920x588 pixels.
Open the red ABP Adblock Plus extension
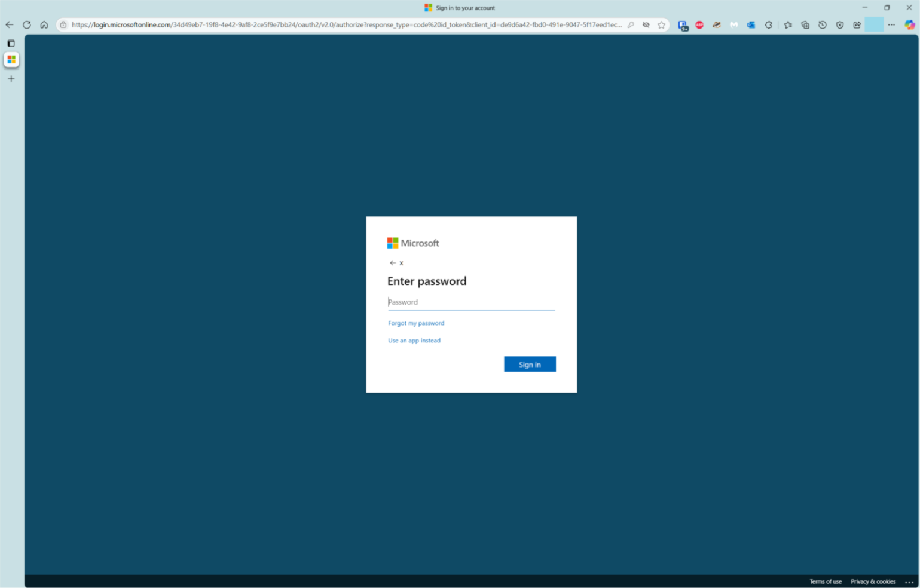point(699,25)
